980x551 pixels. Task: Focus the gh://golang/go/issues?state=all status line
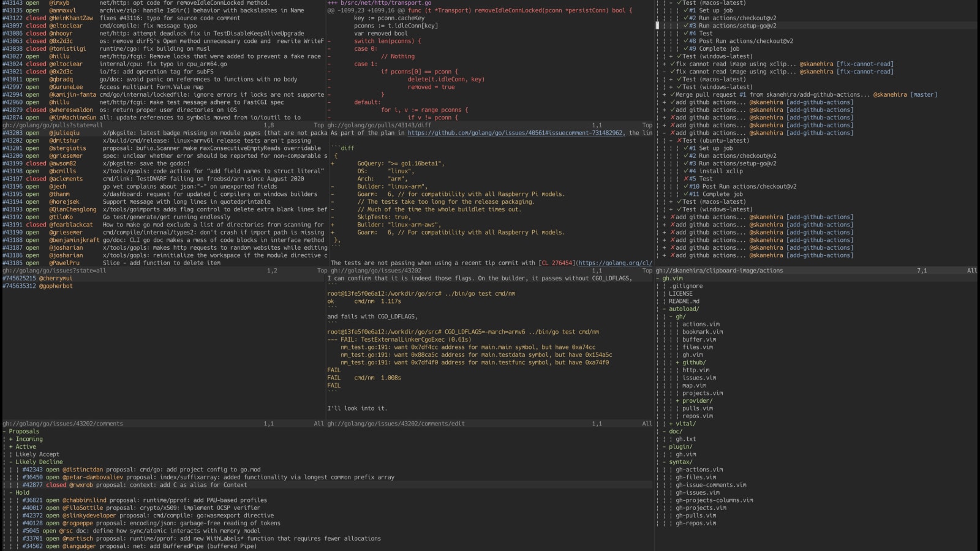163,271
